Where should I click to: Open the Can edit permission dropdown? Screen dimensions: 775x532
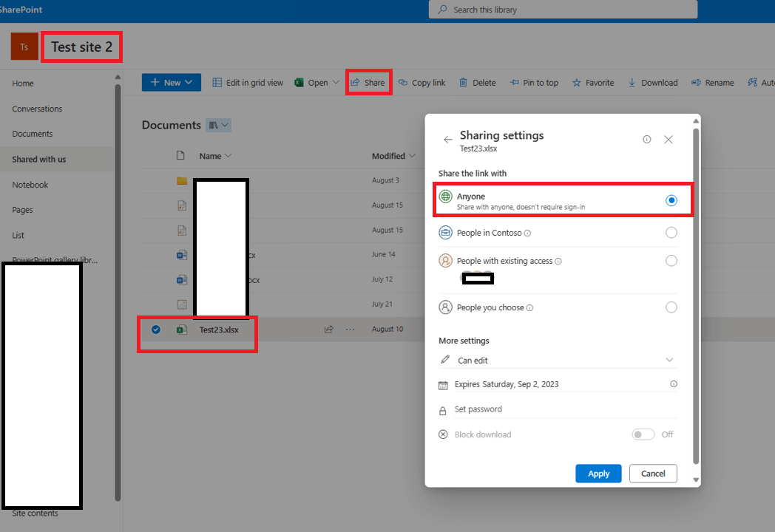558,360
